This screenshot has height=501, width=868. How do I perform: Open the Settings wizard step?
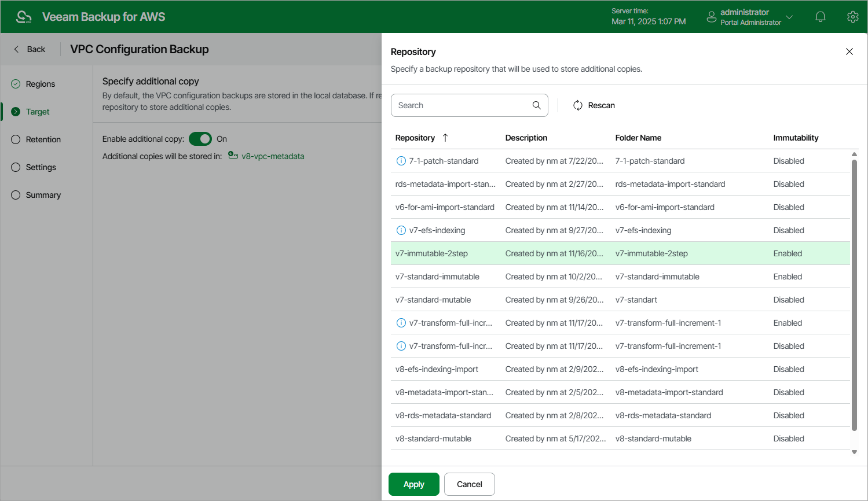pyautogui.click(x=41, y=167)
